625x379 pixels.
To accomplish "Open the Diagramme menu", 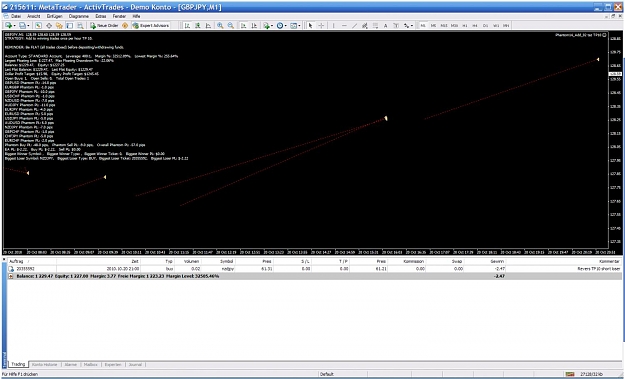I will [x=79, y=16].
